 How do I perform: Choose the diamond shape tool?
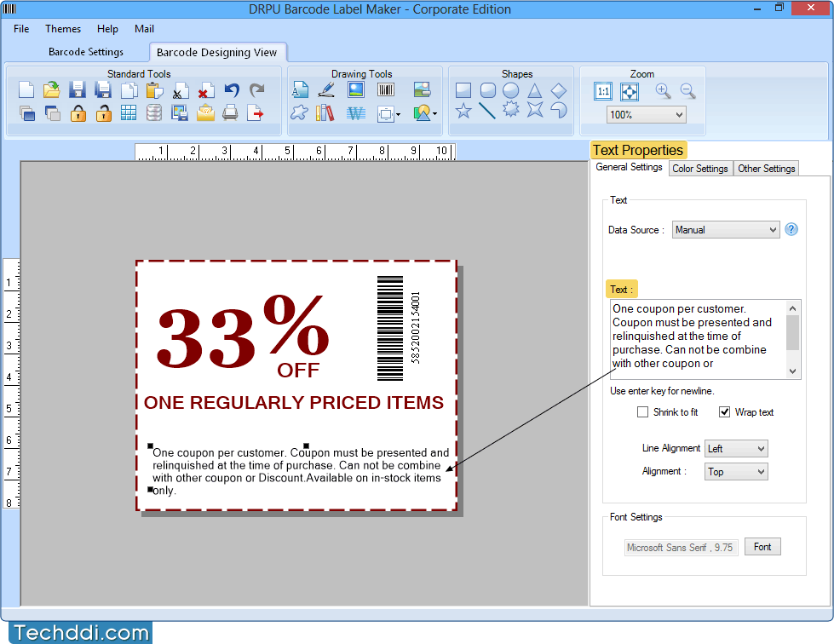click(x=559, y=90)
